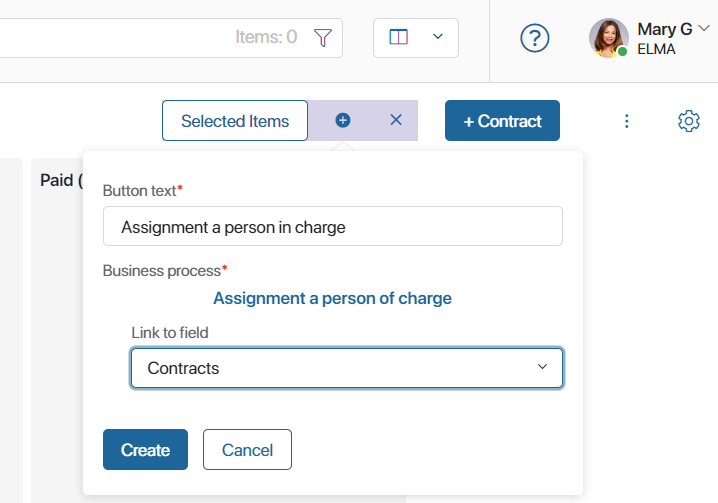Image resolution: width=718 pixels, height=503 pixels.
Task: Click the Cancel button
Action: [247, 449]
